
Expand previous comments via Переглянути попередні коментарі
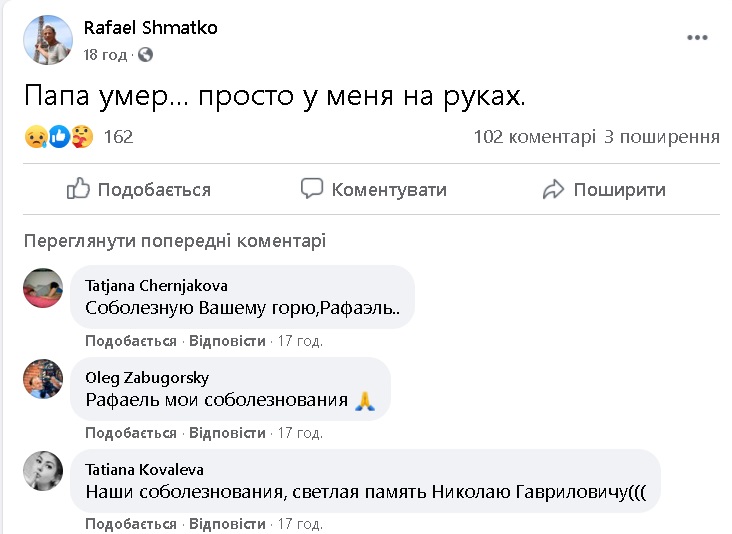(175, 241)
